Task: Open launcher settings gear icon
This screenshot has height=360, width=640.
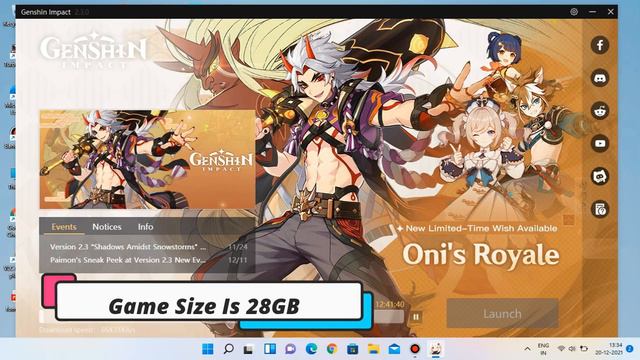Action: click(x=574, y=12)
